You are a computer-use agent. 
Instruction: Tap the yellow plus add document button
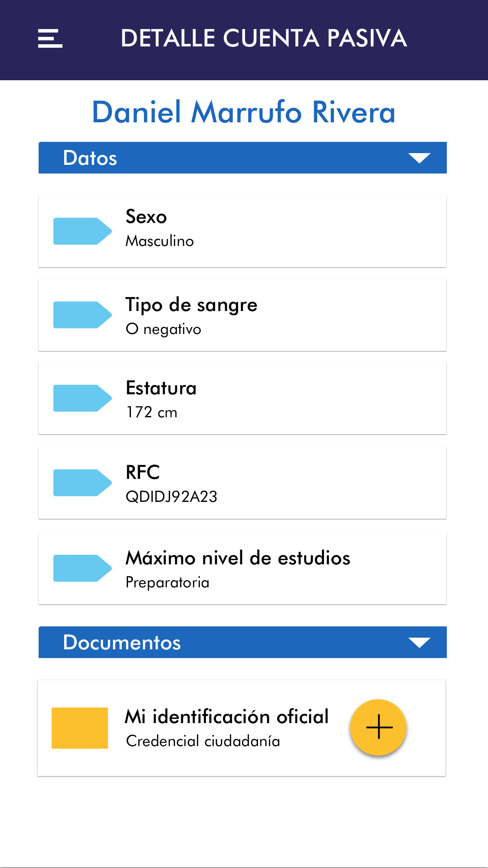pos(378,727)
